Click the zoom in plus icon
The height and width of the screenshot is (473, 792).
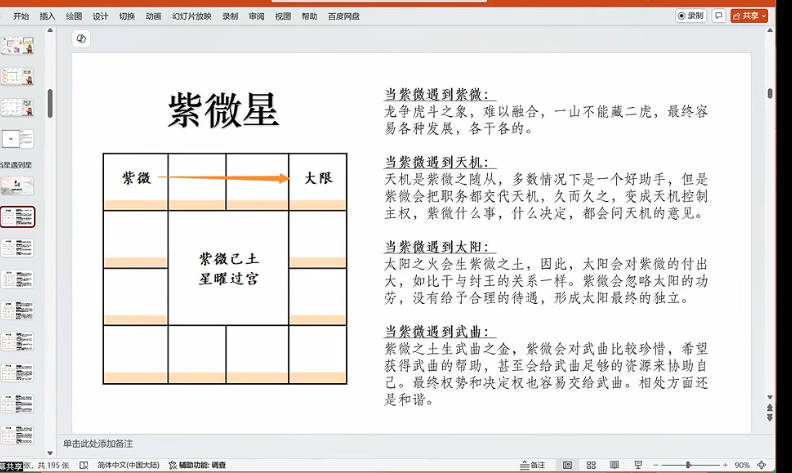coord(725,465)
